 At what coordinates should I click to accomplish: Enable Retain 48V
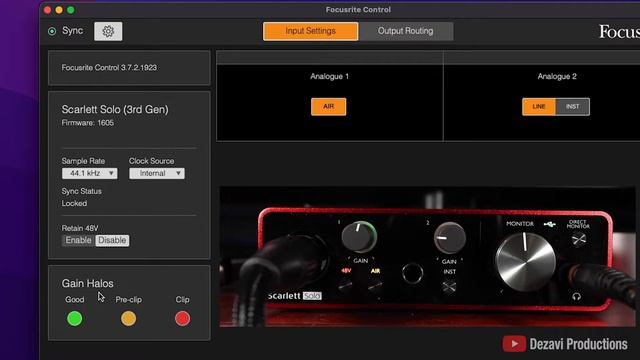tap(78, 240)
